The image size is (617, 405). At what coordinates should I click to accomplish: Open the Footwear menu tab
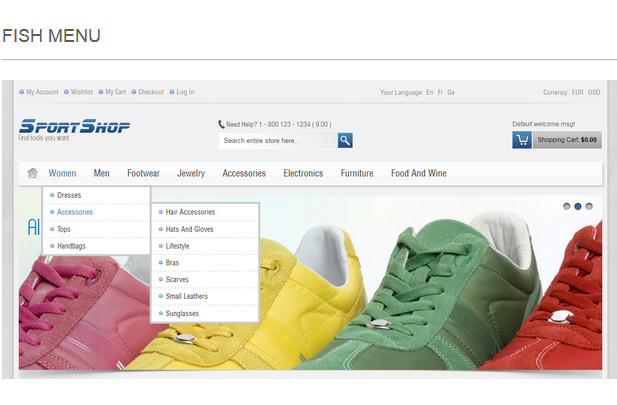click(143, 173)
